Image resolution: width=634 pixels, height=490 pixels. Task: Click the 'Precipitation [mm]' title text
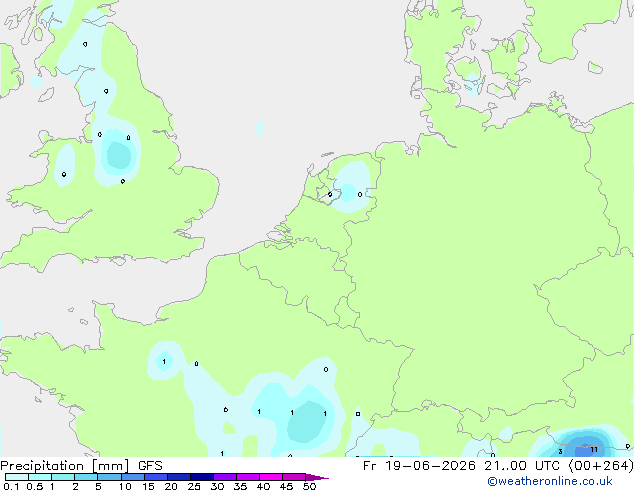(x=65, y=466)
